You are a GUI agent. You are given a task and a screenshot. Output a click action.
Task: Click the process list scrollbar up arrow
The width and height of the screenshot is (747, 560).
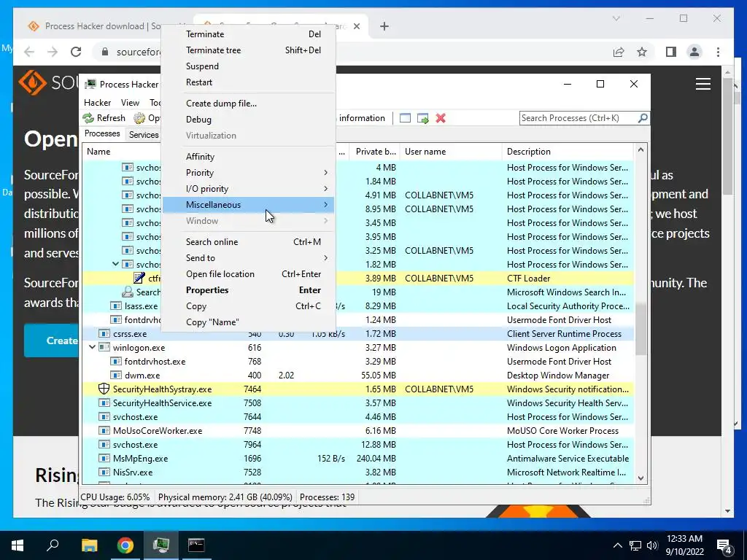(640, 150)
